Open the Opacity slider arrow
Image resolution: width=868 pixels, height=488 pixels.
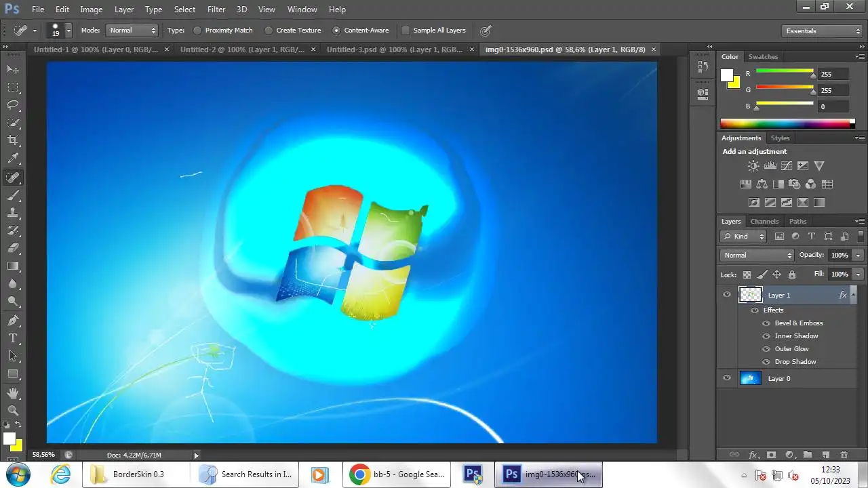click(x=858, y=255)
